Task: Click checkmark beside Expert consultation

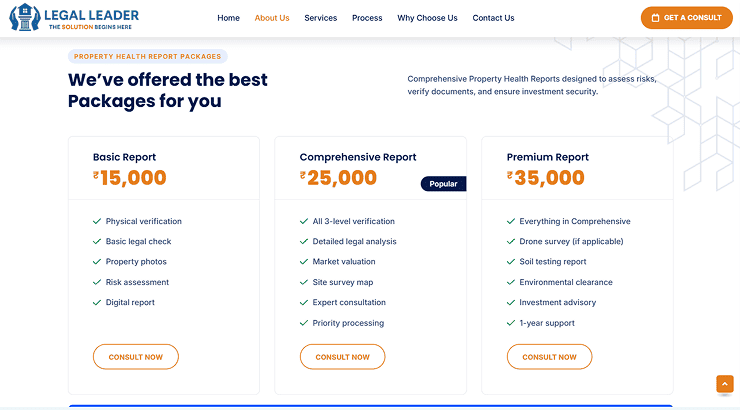Action: coord(304,302)
